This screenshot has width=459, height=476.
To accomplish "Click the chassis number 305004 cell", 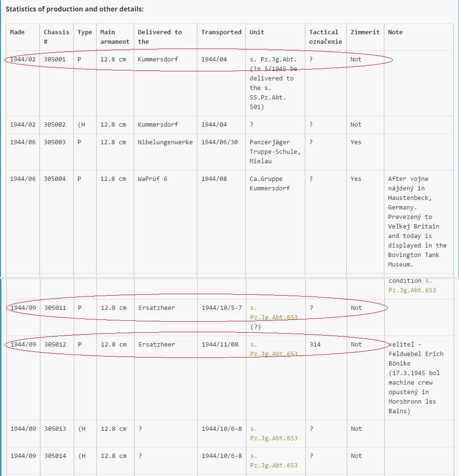I will (55, 179).
